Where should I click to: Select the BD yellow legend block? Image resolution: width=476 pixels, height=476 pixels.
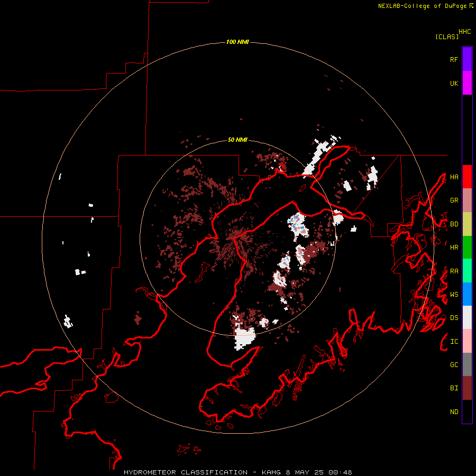pyautogui.click(x=467, y=224)
